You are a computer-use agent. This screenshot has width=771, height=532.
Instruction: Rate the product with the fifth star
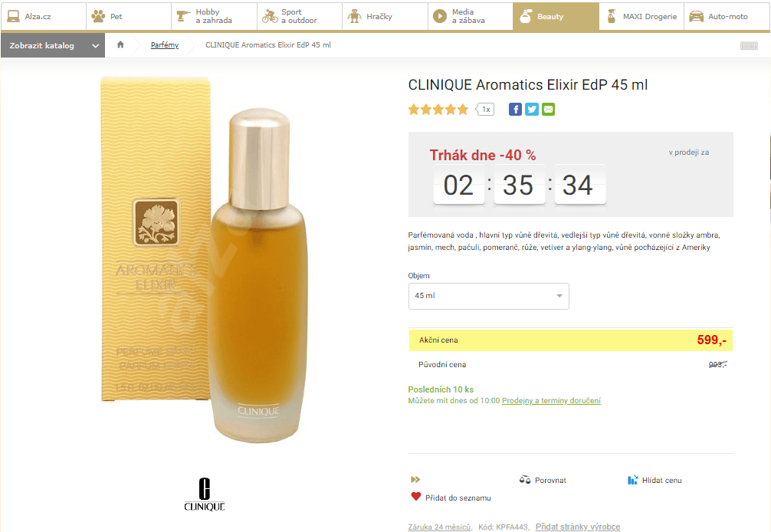pyautogui.click(x=461, y=109)
